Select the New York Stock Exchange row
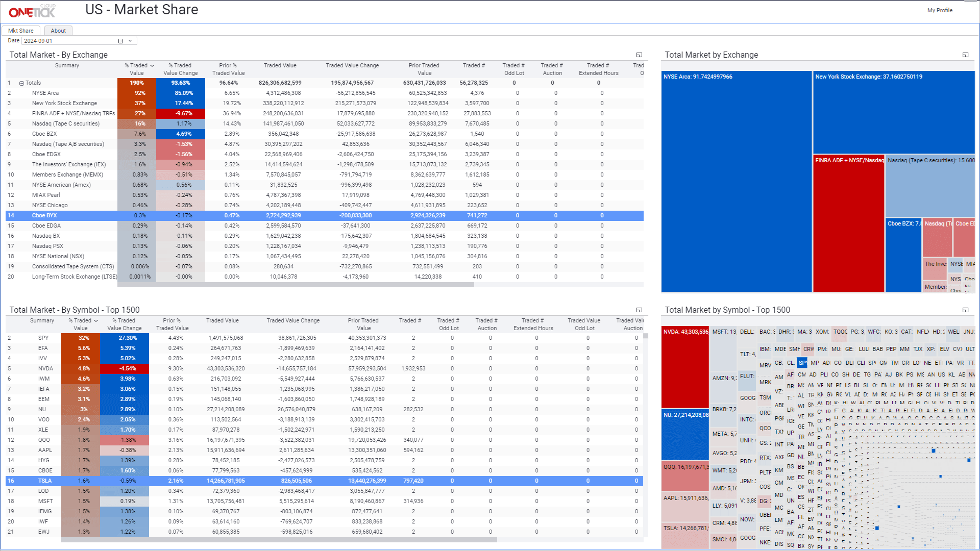This screenshot has height=551, width=980. tap(64, 103)
